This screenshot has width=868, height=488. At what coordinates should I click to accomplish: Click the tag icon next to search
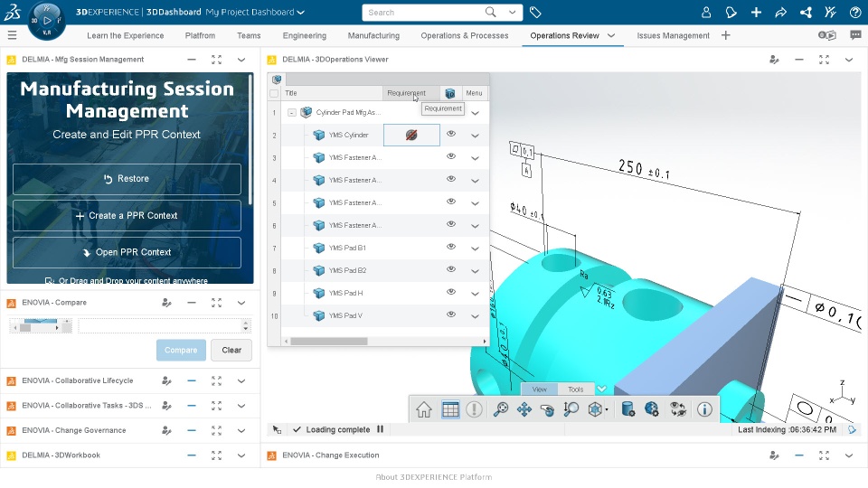click(535, 12)
